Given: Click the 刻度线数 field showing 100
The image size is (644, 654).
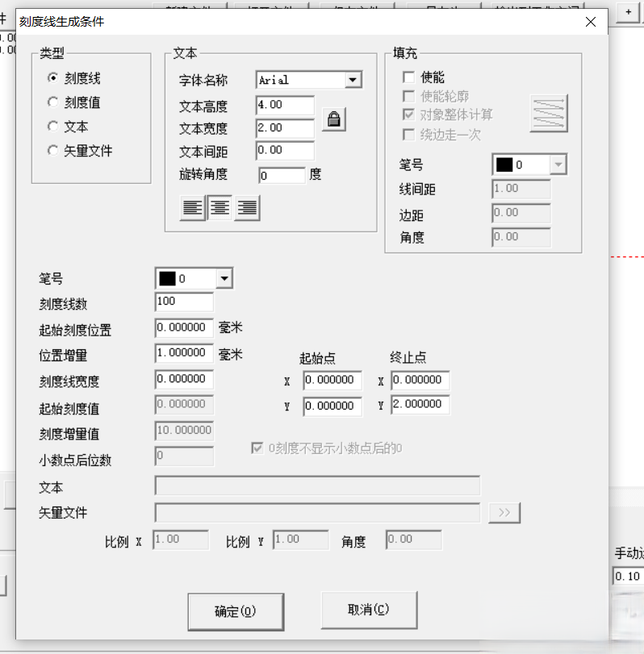Looking at the screenshot, I should 184,302.
